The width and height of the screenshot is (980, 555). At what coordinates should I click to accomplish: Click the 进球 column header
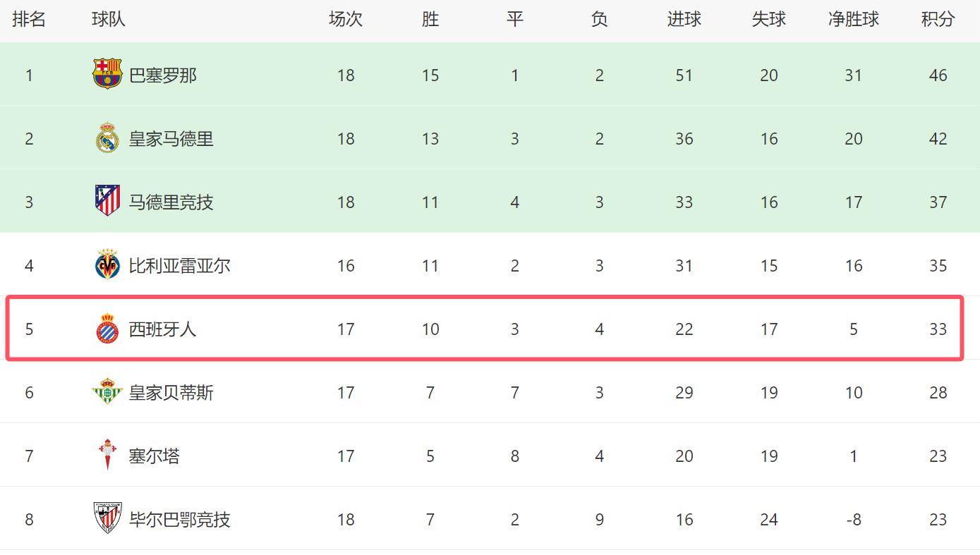(684, 19)
